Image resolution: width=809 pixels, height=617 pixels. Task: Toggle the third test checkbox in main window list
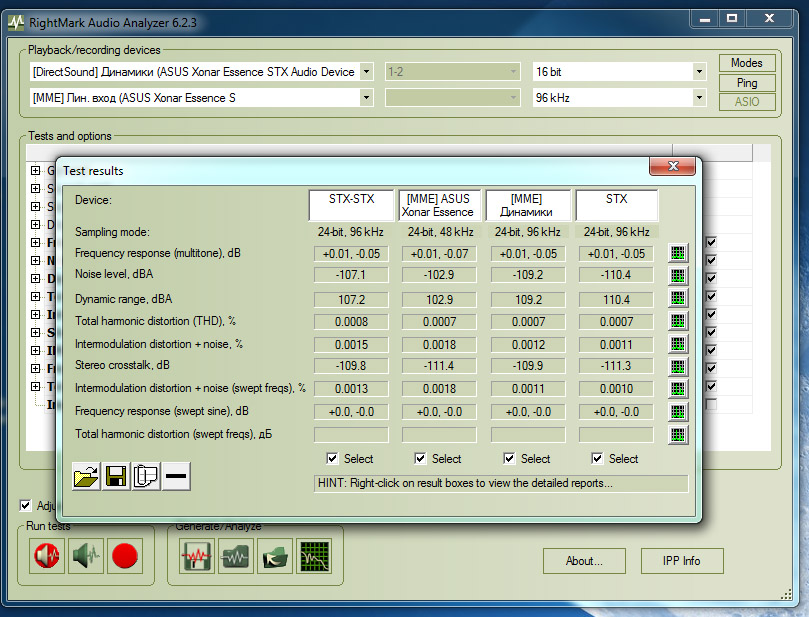pos(711,278)
